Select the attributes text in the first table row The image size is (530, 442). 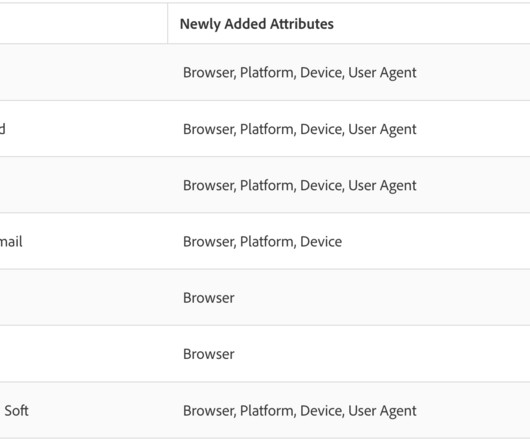coord(299,73)
